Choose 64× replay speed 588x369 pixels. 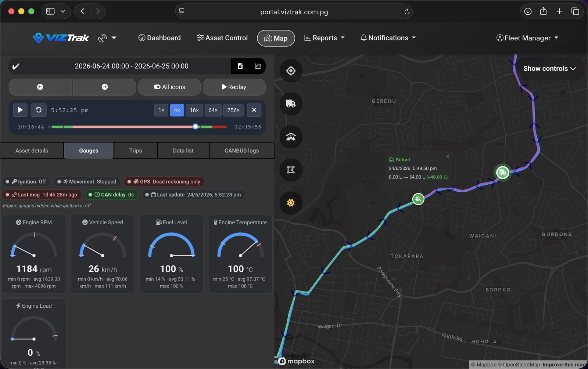click(213, 110)
